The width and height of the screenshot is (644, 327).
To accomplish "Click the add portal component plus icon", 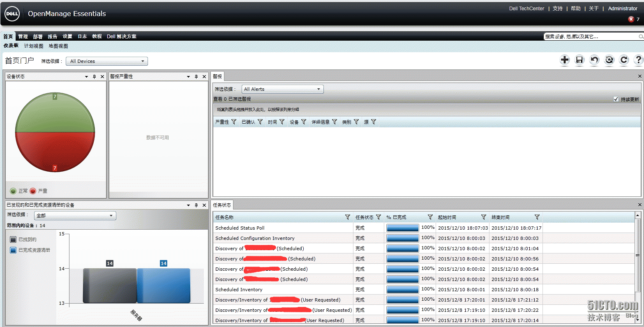I will (x=565, y=60).
